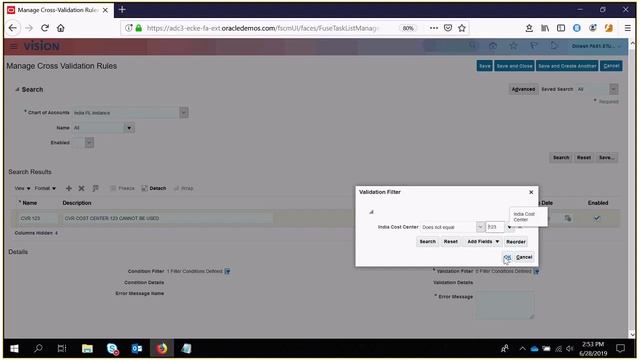Open Windows taskbar search
640x360 pixels.
tap(38, 349)
